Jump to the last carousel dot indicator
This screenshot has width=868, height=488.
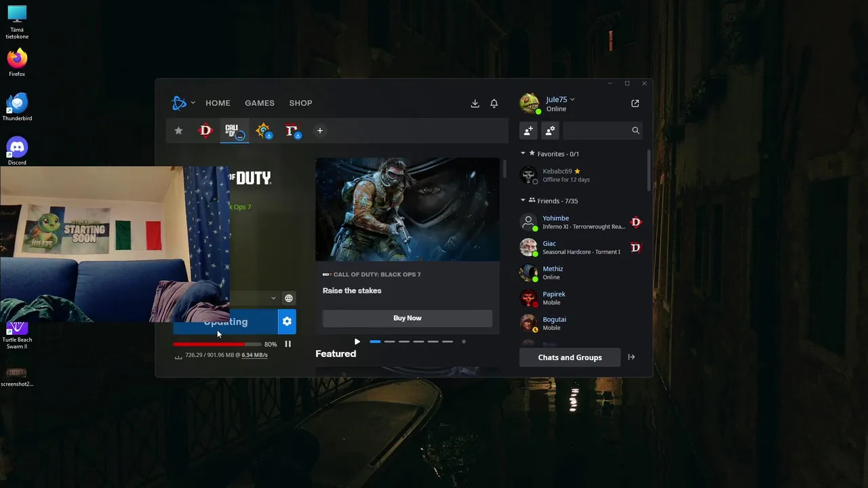(x=464, y=342)
